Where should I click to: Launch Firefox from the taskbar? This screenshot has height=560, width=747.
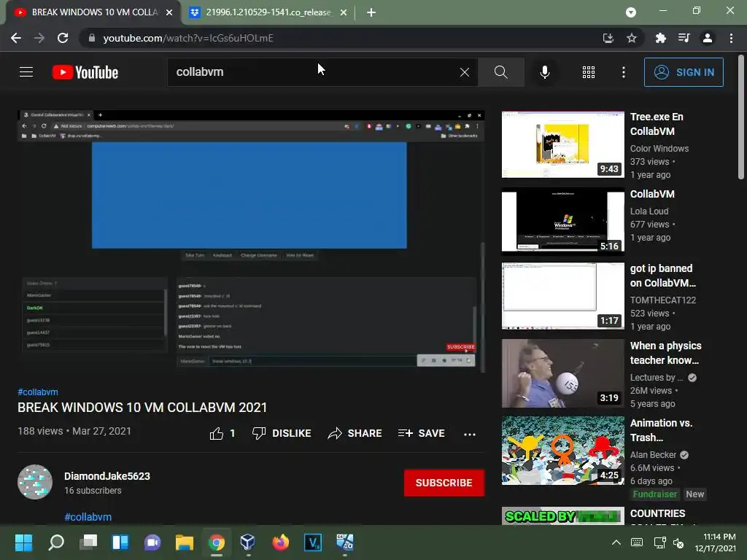click(281, 542)
